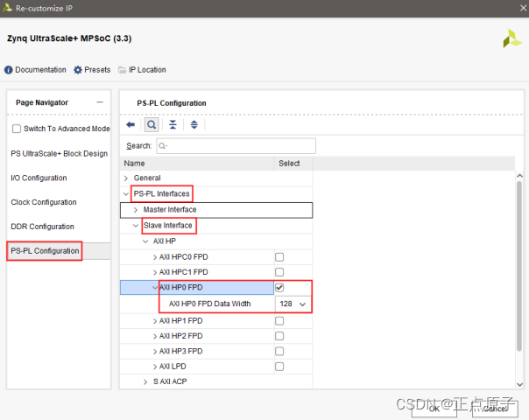Select the AXI HP label text
529x420 pixels.
[165, 241]
